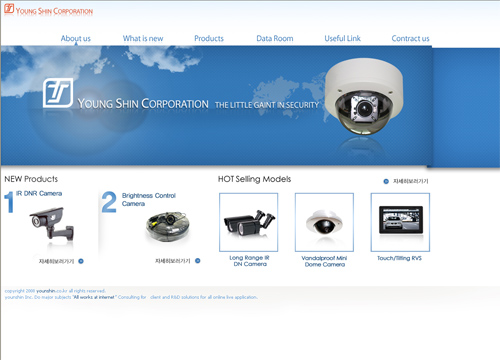Click the large white logo in banner

tap(58, 93)
